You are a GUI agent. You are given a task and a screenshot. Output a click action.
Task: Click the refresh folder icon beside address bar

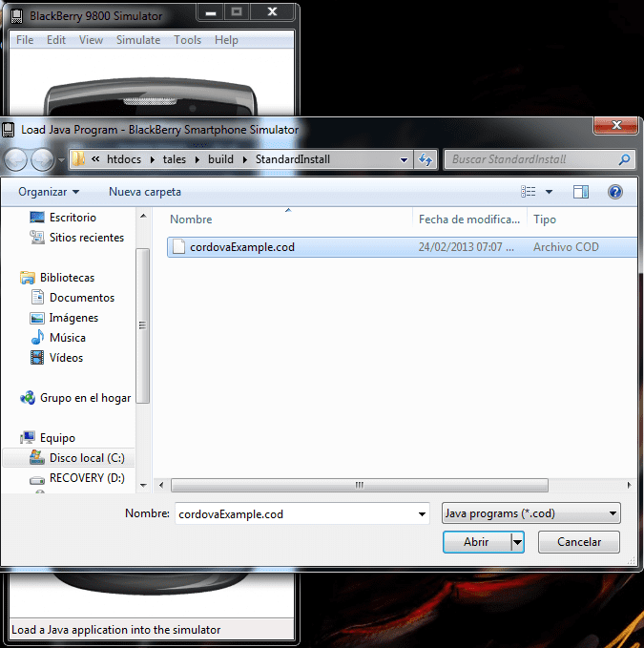426,159
